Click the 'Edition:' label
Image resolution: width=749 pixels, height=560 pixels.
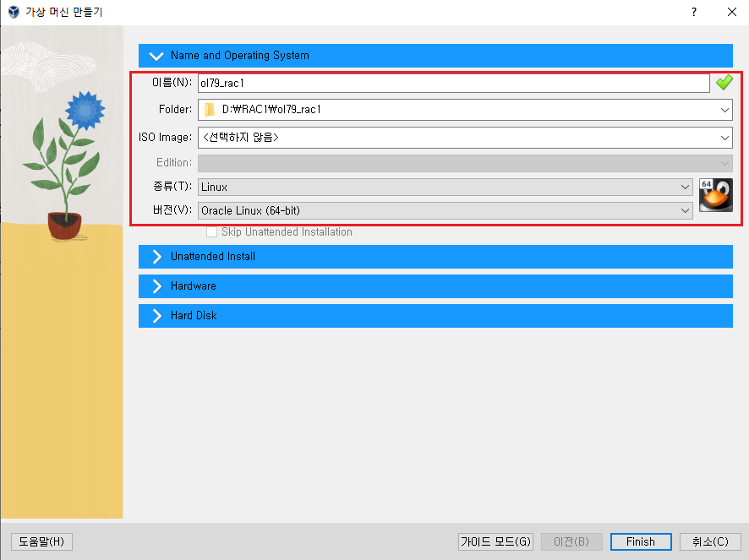(x=174, y=163)
